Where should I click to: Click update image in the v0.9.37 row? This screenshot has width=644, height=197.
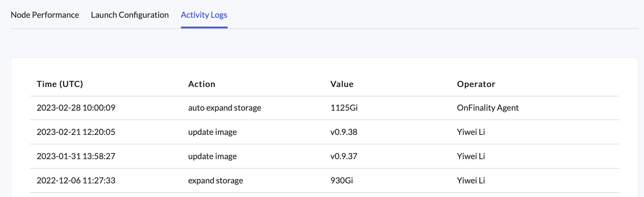click(x=212, y=156)
